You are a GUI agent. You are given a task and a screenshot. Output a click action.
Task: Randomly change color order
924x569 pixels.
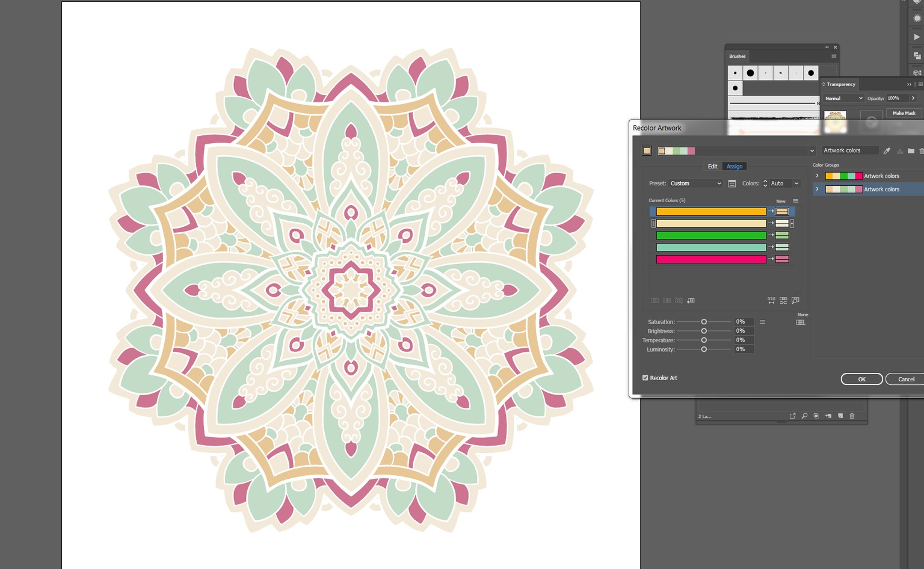[x=771, y=301]
